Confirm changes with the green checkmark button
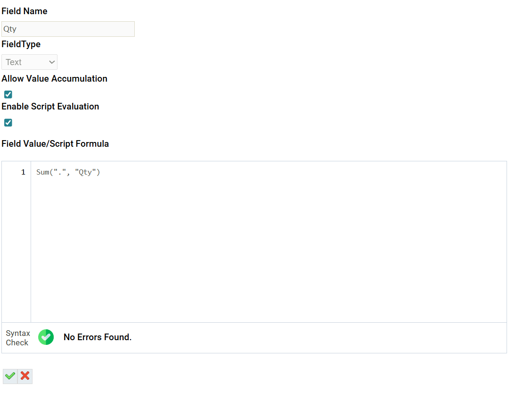Screen dimensions: 532x393 tap(10, 376)
